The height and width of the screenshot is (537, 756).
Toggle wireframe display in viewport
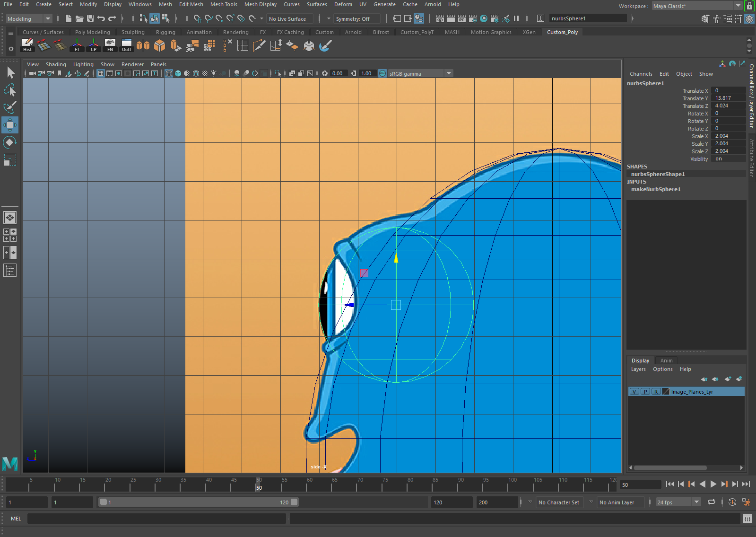[x=169, y=73]
